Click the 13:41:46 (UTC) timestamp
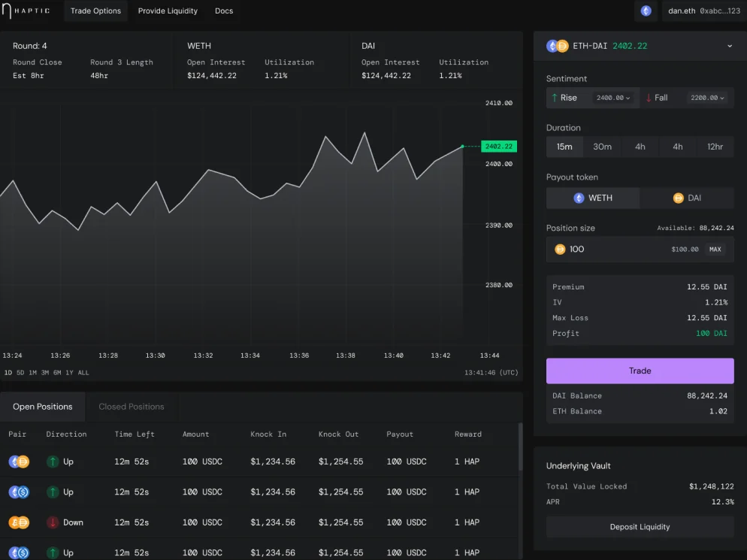The image size is (747, 560). click(x=491, y=373)
